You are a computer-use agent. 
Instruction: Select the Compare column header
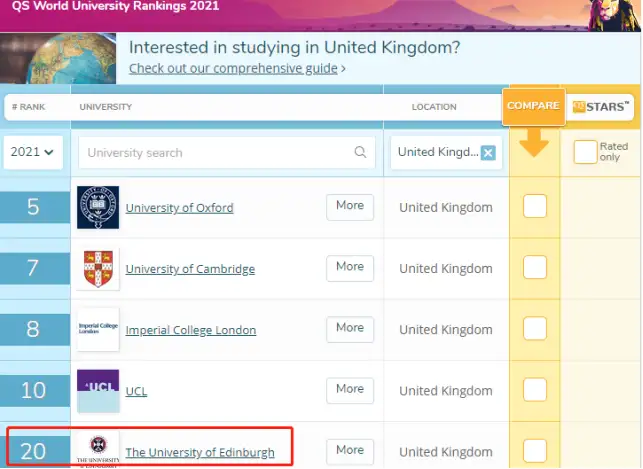coord(533,106)
